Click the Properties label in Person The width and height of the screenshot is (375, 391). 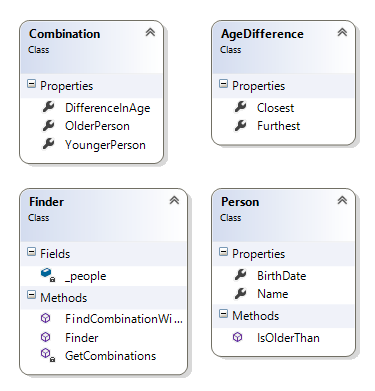pos(258,254)
